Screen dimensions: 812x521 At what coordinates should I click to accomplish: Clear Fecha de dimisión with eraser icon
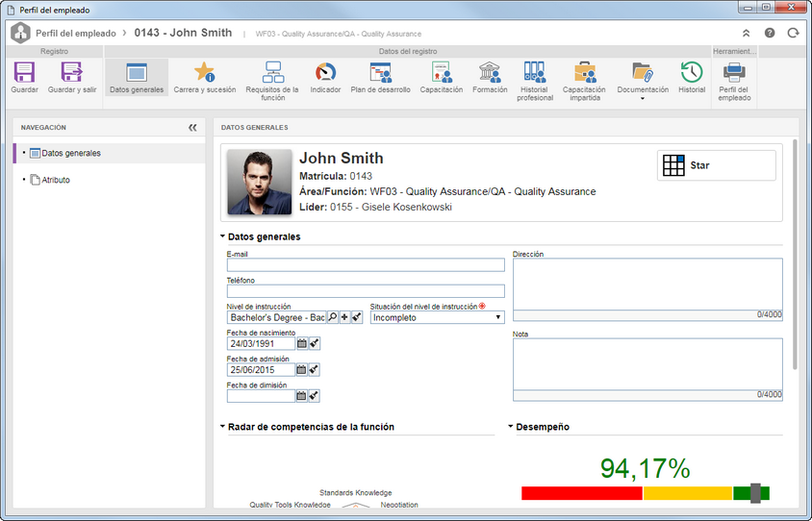click(x=314, y=396)
